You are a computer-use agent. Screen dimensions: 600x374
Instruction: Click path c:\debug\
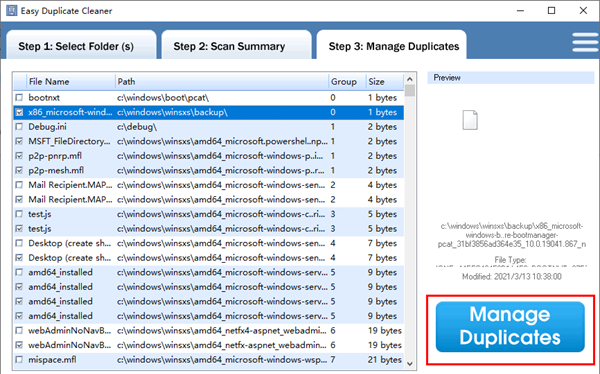pos(137,127)
